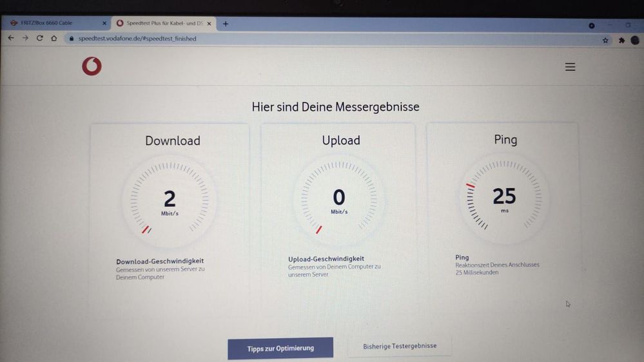Close the Speedtest Plus tab
The width and height of the screenshot is (644, 362).
coord(209,24)
